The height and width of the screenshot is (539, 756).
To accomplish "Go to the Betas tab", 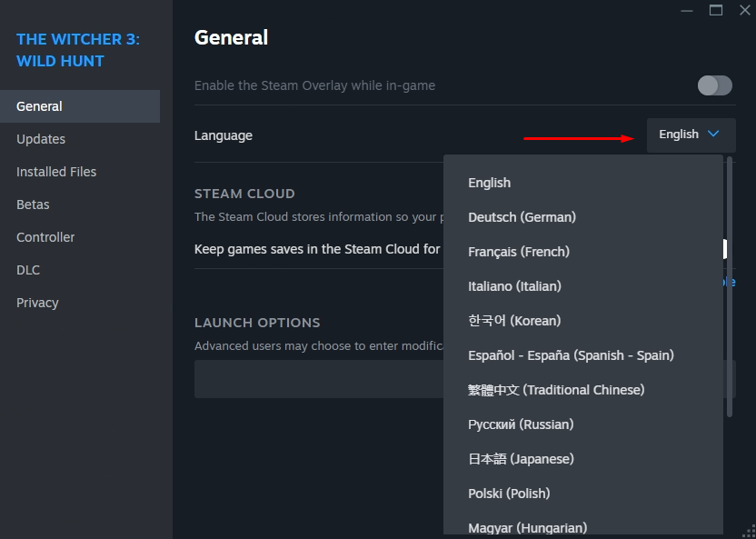I will point(80,205).
